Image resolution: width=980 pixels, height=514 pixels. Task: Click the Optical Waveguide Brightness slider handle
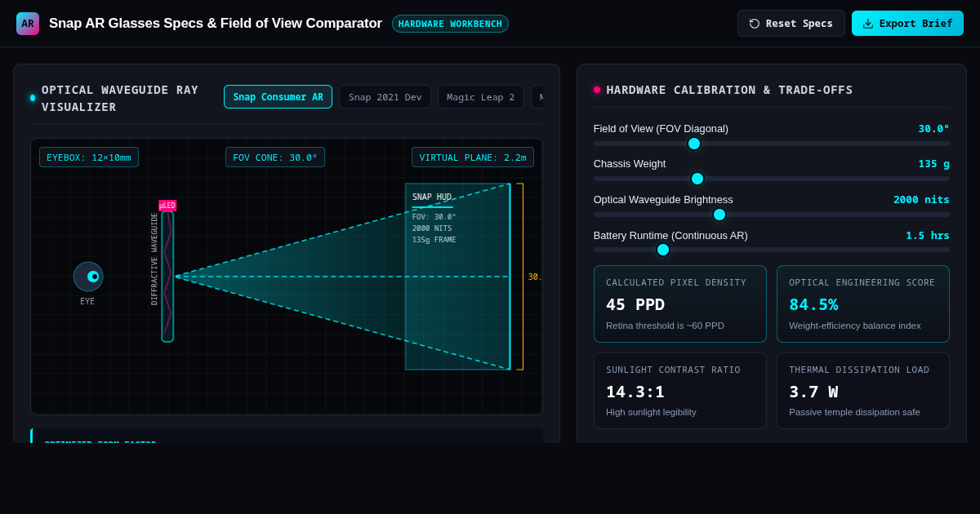pos(719,215)
